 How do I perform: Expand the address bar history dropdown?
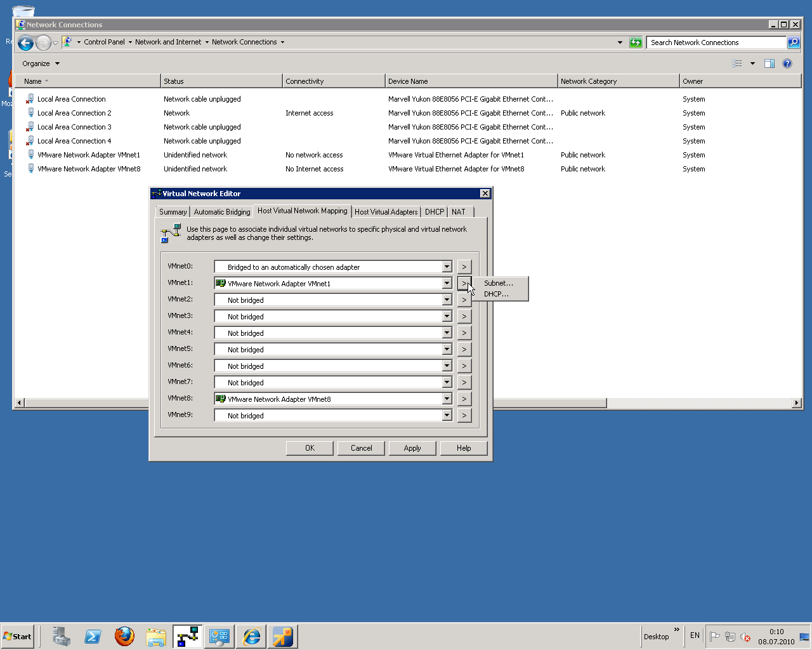coord(620,43)
